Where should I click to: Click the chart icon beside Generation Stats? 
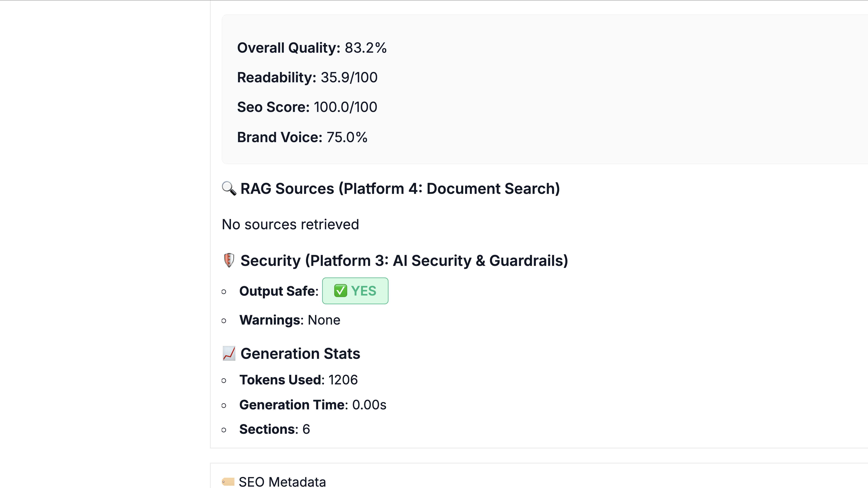pyautogui.click(x=229, y=353)
